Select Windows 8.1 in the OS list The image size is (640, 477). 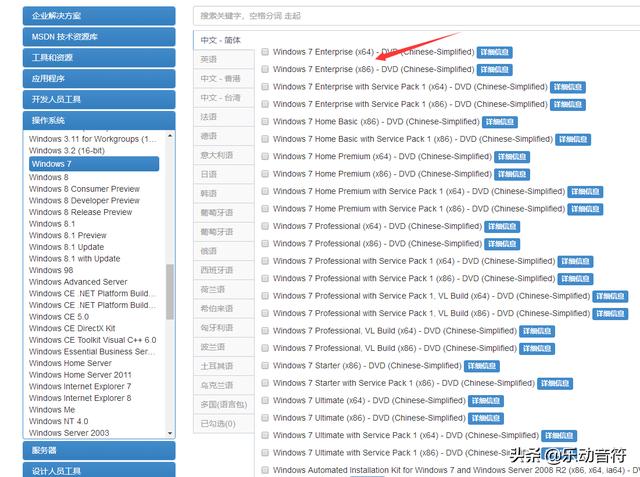coord(52,224)
